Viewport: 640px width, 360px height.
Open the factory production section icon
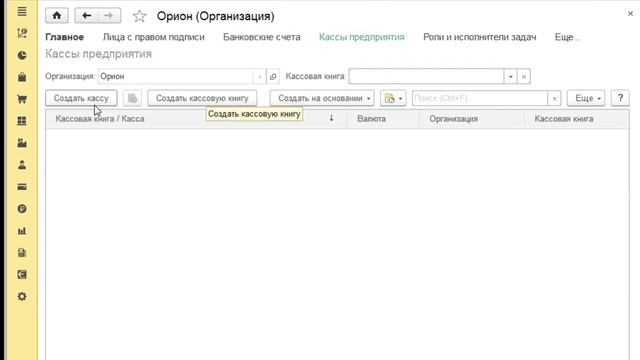(22, 143)
